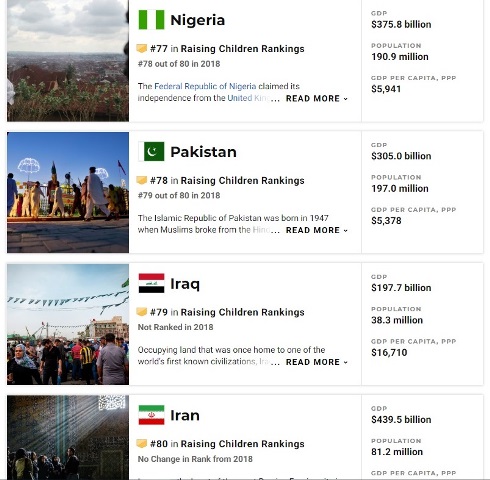Click ranking badge icon beside Iran #80
Image resolution: width=490 pixels, height=480 pixels.
click(x=142, y=444)
